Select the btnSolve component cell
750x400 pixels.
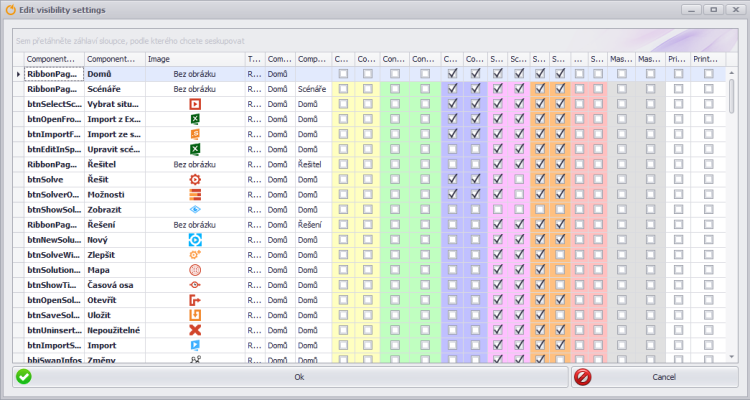tap(55, 179)
